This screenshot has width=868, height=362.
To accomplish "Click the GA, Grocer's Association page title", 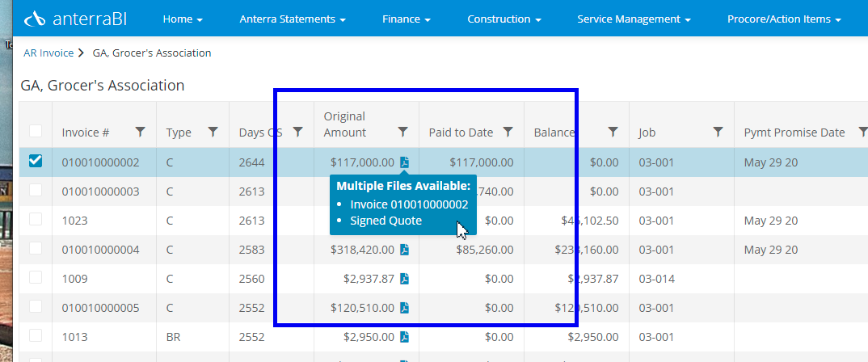I will [x=103, y=86].
